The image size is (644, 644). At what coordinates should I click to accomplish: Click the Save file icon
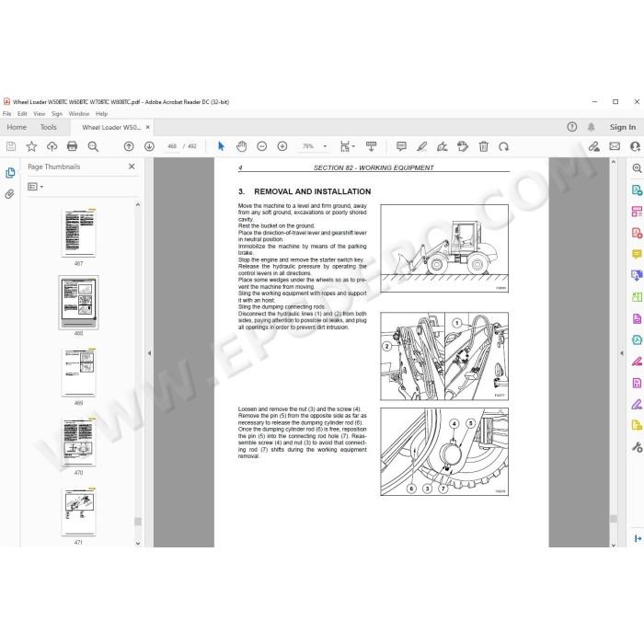pyautogui.click(x=11, y=146)
